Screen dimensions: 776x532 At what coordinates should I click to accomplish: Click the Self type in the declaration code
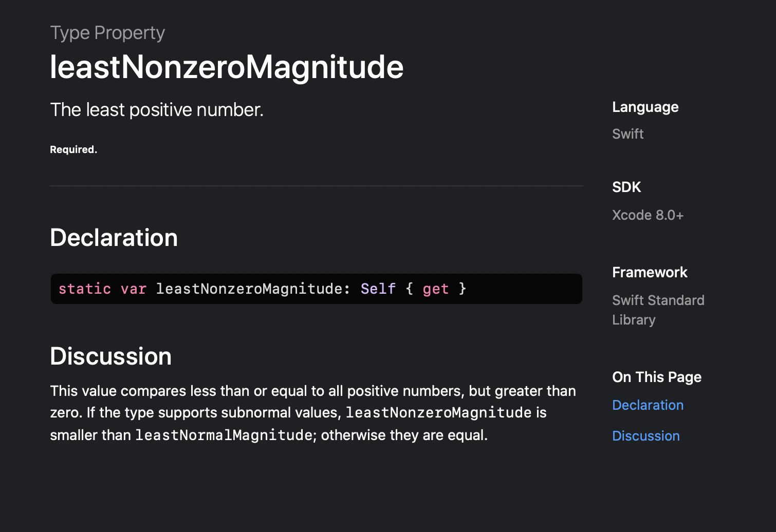(x=378, y=289)
